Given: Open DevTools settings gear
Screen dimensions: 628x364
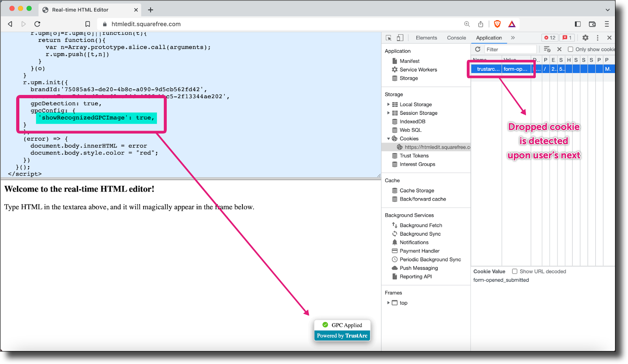Looking at the screenshot, I should point(585,38).
